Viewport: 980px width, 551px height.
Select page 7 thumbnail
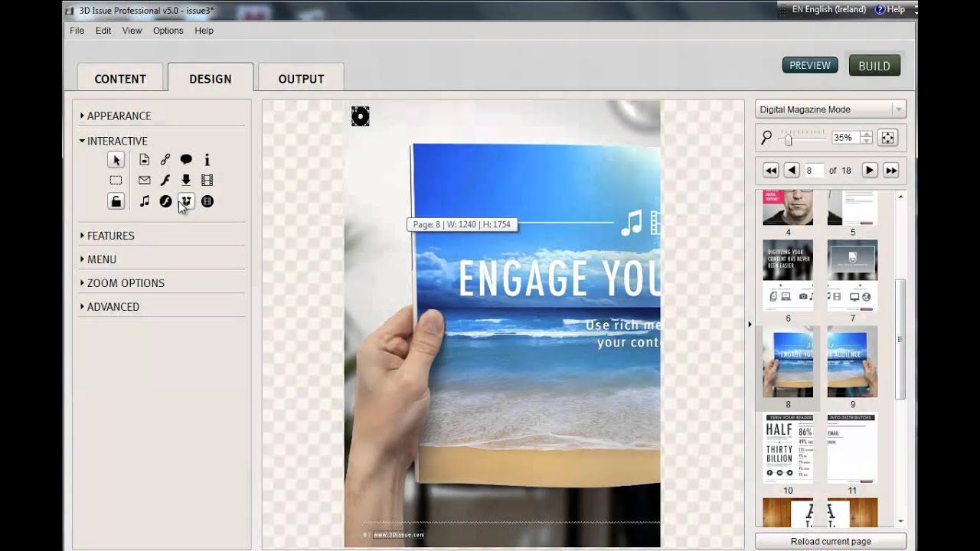coord(852,275)
